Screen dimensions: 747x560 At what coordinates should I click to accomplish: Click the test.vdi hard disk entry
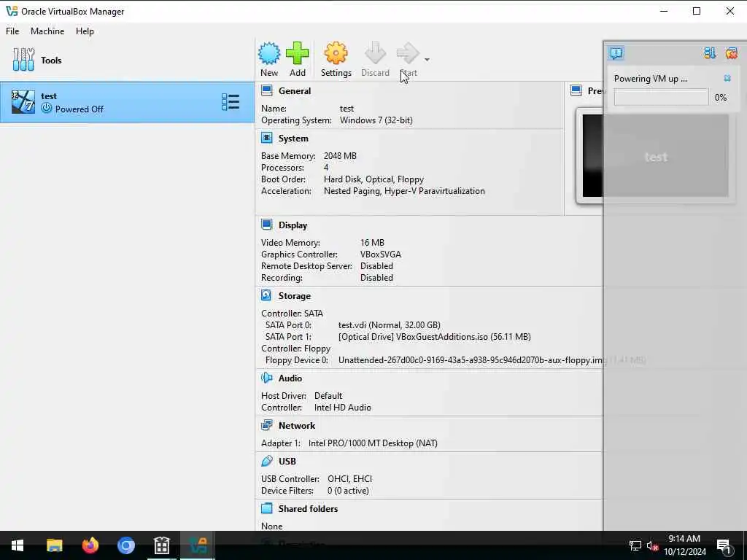(x=389, y=325)
